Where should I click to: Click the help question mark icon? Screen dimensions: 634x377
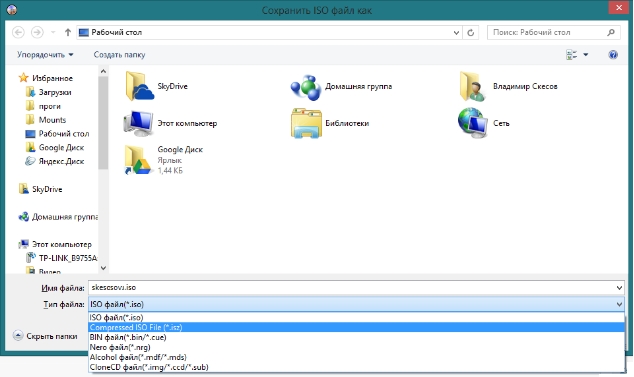613,55
